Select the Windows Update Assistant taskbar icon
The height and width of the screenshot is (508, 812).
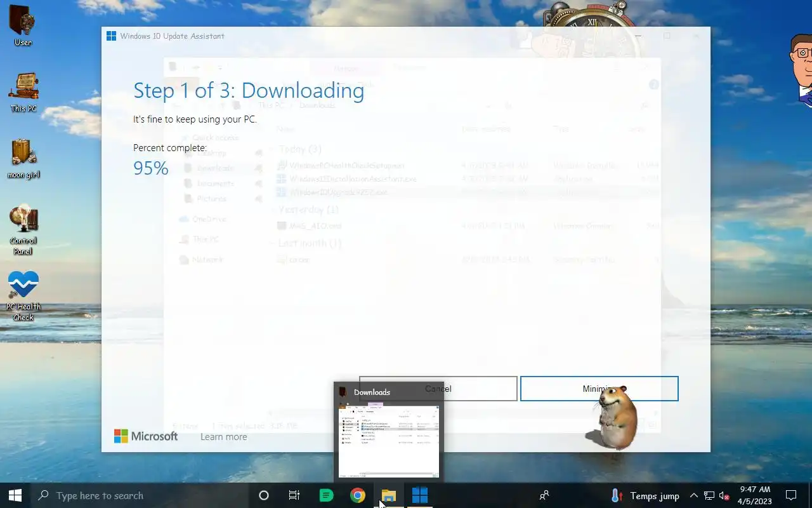coord(420,495)
